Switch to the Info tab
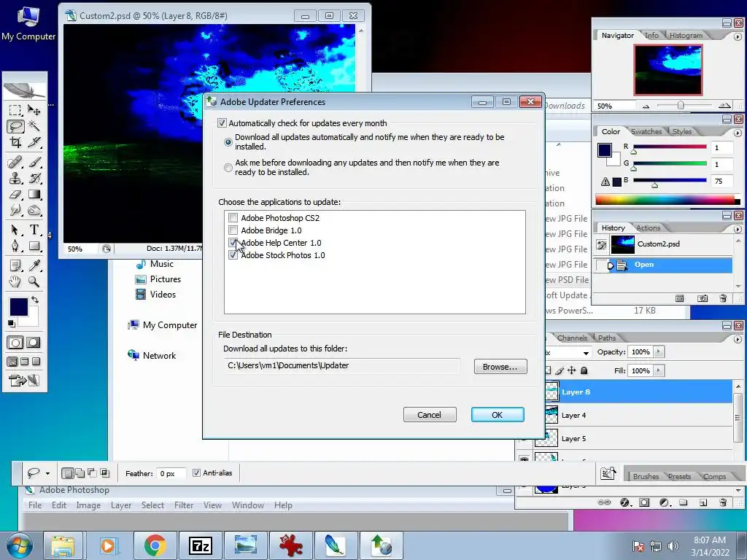 651,35
